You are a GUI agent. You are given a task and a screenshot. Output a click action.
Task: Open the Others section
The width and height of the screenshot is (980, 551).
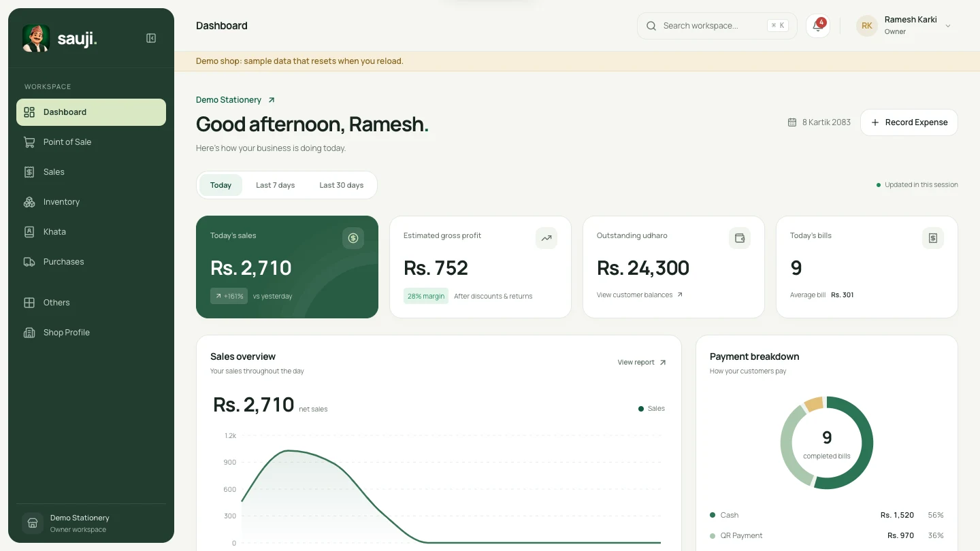[x=91, y=303]
